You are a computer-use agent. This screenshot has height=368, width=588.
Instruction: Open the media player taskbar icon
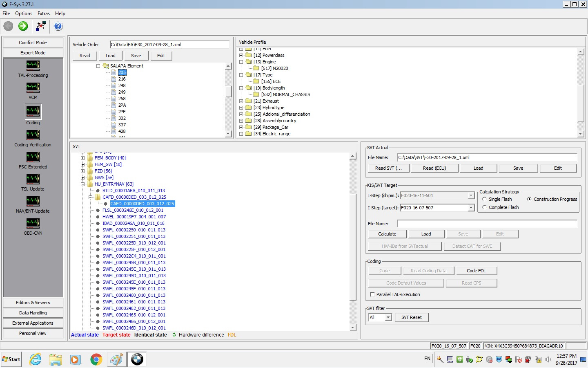coord(76,359)
